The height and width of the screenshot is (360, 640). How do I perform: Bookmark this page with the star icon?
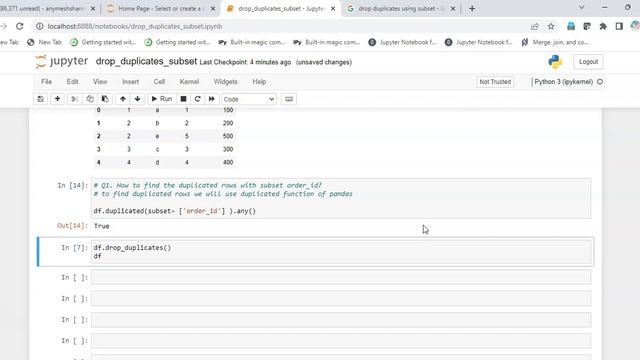(x=551, y=26)
